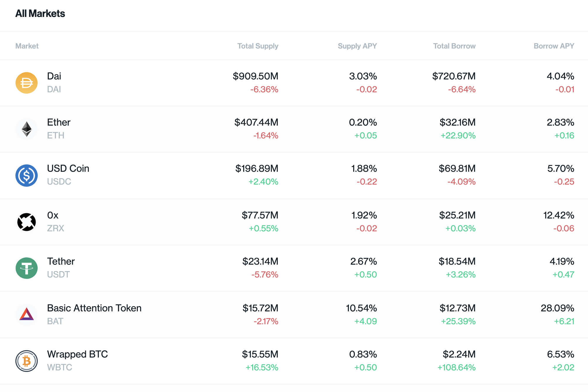Select the USDT ticker label
The width and height of the screenshot is (588, 392).
(58, 275)
